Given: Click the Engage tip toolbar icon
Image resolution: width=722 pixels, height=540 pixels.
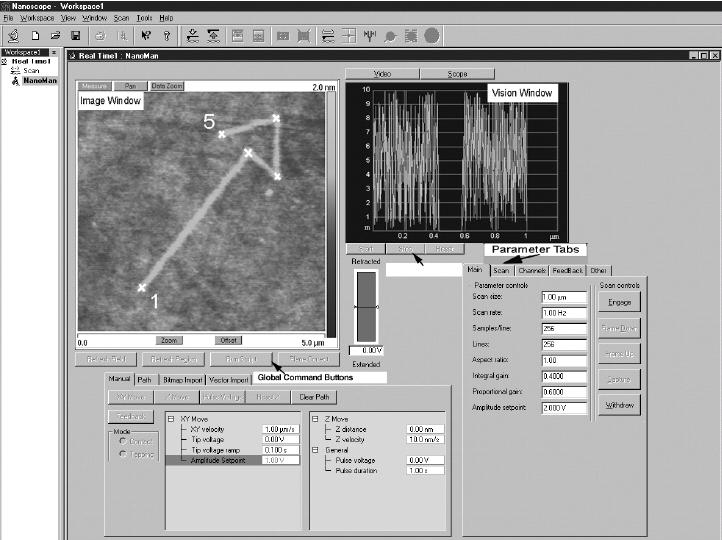Looking at the screenshot, I should click(191, 35).
